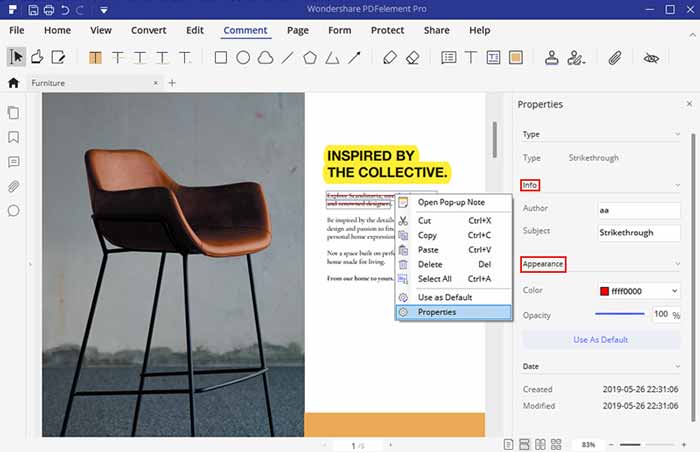The height and width of the screenshot is (452, 700).
Task: Toggle Hide Annotations eye icon
Action: (651, 58)
